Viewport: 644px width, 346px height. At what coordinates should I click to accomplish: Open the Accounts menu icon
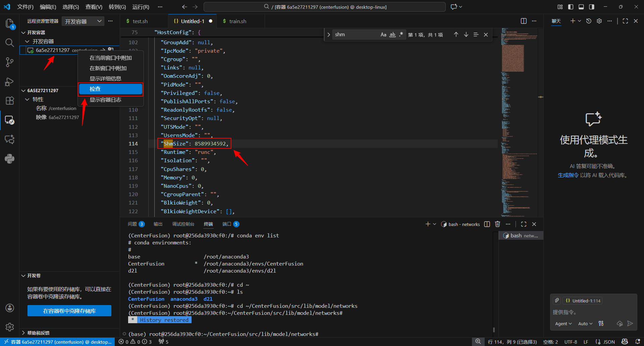pyautogui.click(x=10, y=308)
